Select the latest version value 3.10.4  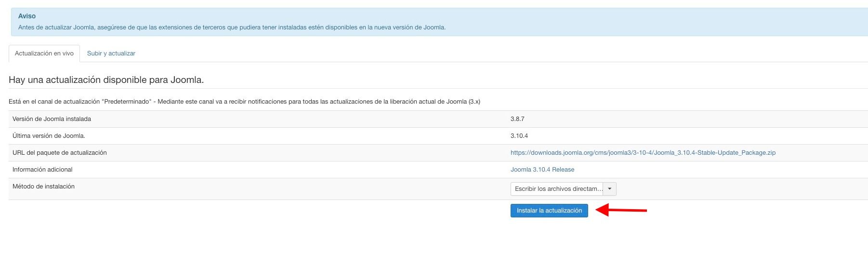(x=519, y=136)
